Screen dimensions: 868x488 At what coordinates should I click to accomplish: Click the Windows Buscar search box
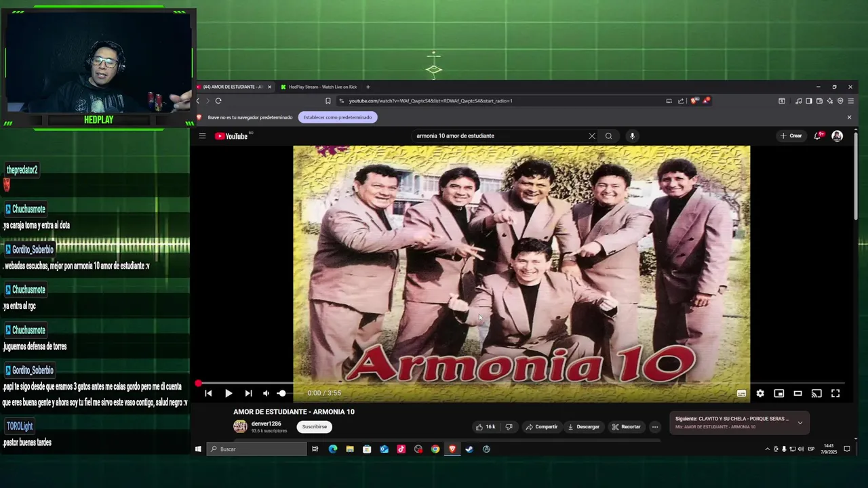click(256, 449)
